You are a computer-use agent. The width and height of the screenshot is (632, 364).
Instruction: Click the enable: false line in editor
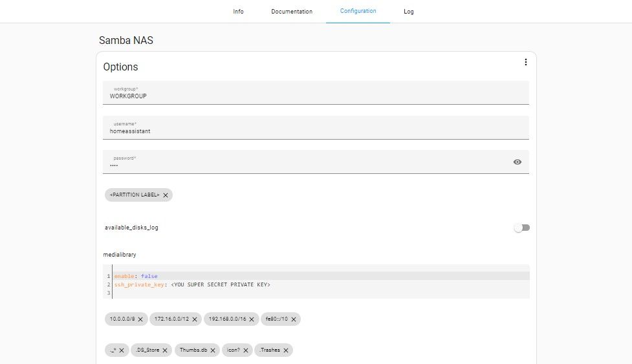coord(321,276)
